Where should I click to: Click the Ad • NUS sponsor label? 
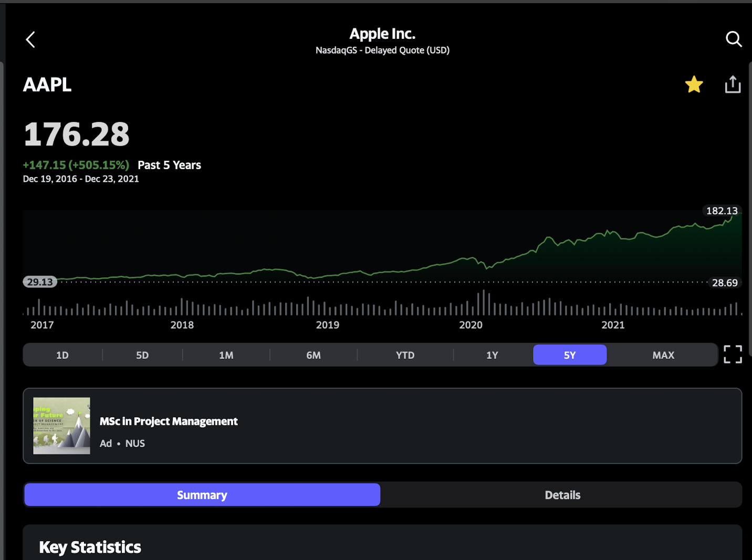pos(122,443)
